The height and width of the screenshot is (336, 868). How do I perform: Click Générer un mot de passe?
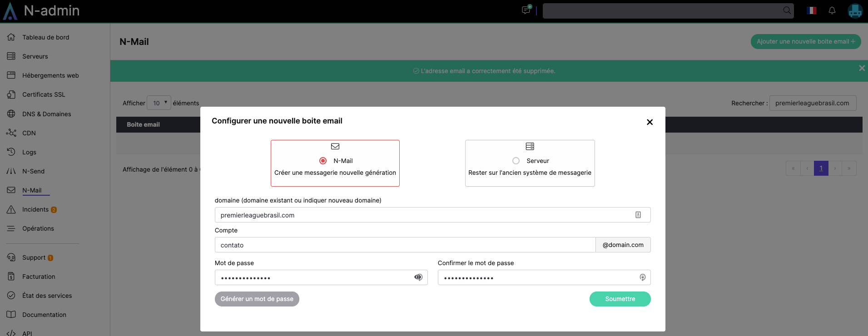(x=257, y=299)
